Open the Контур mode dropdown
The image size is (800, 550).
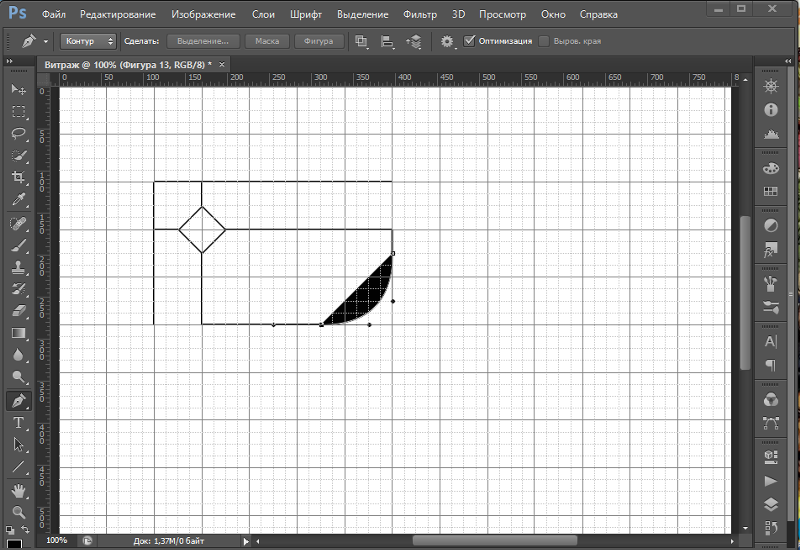[x=88, y=42]
